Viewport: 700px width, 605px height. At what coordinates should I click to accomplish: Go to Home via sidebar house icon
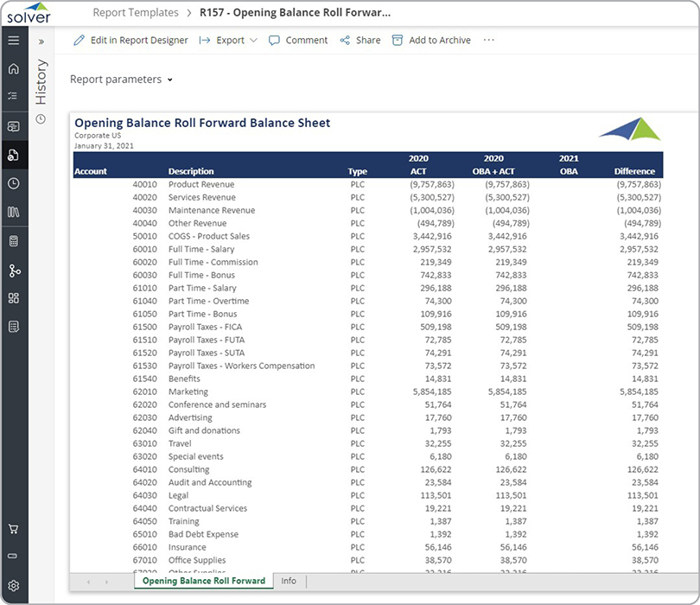[x=13, y=69]
